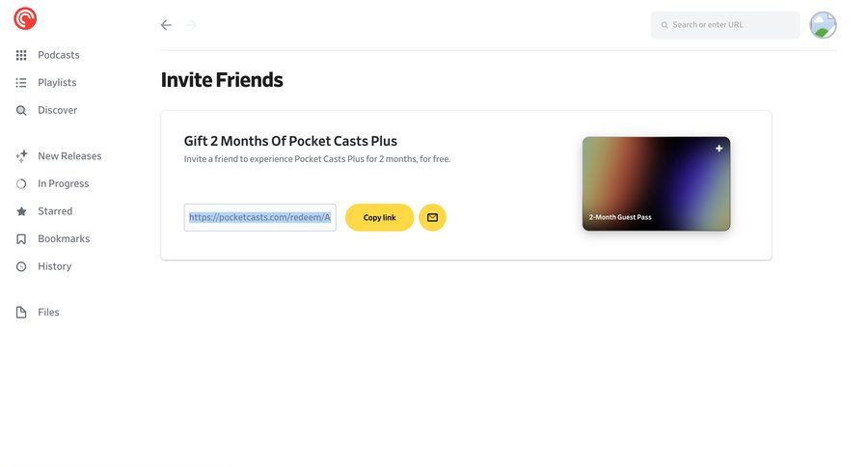Click the Pocket Casts logo

click(25, 18)
